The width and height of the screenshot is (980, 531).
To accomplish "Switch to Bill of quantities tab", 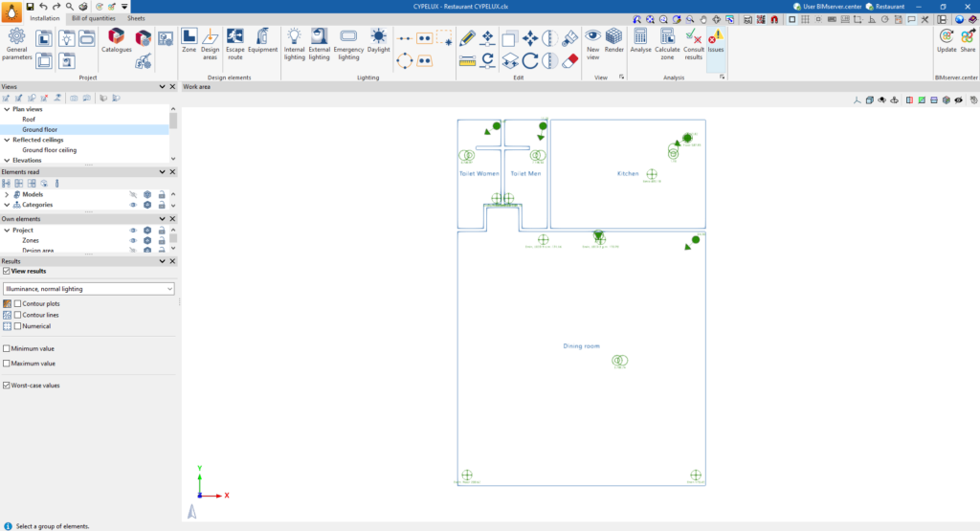I will [93, 18].
